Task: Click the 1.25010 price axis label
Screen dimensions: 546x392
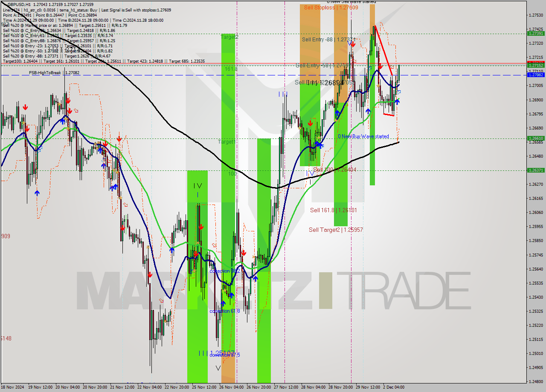Action: coord(536,353)
